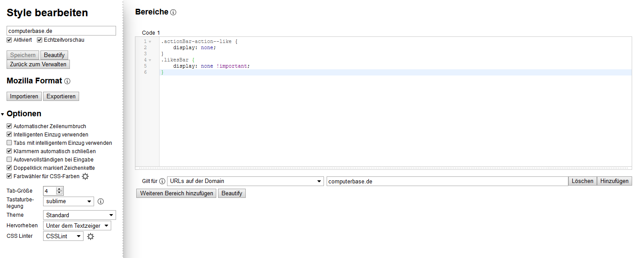
Task: Open info icon beside Mozilla Format
Action: pos(67,81)
